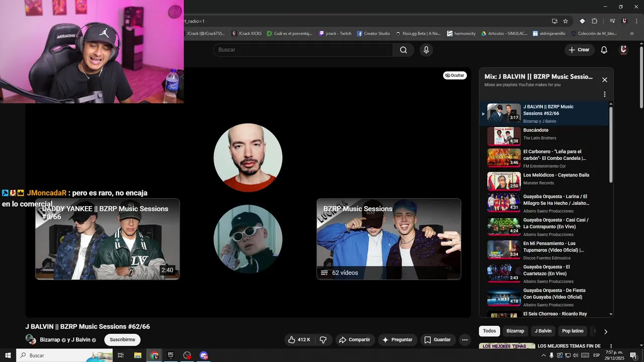Click the Preguntar button
The height and width of the screenshot is (362, 644).
(x=397, y=340)
